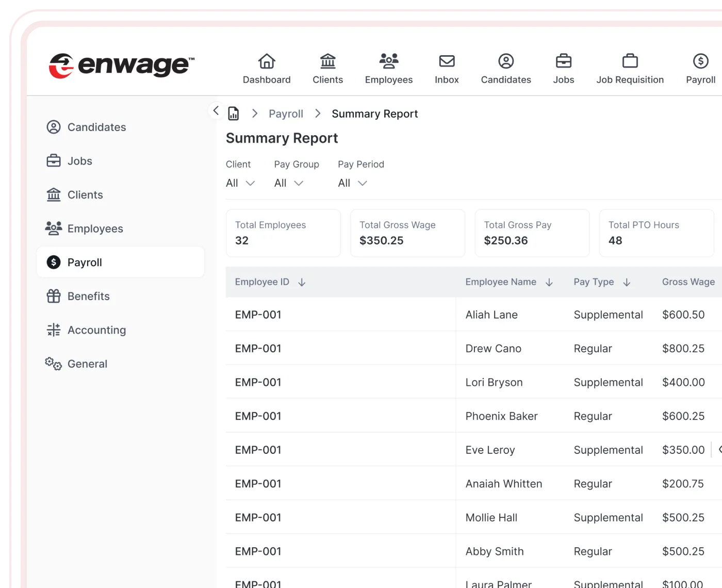Open the Pay Group dropdown

[x=289, y=183]
